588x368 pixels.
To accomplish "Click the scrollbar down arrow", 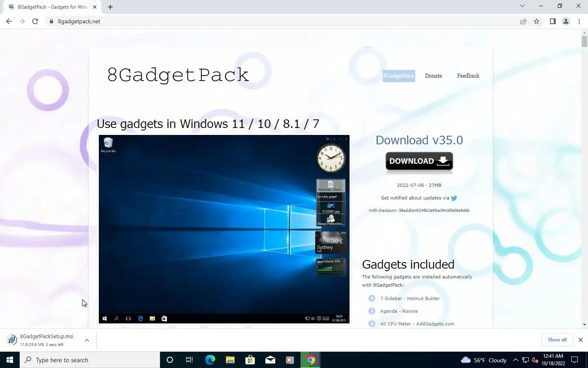I will pos(584,325).
